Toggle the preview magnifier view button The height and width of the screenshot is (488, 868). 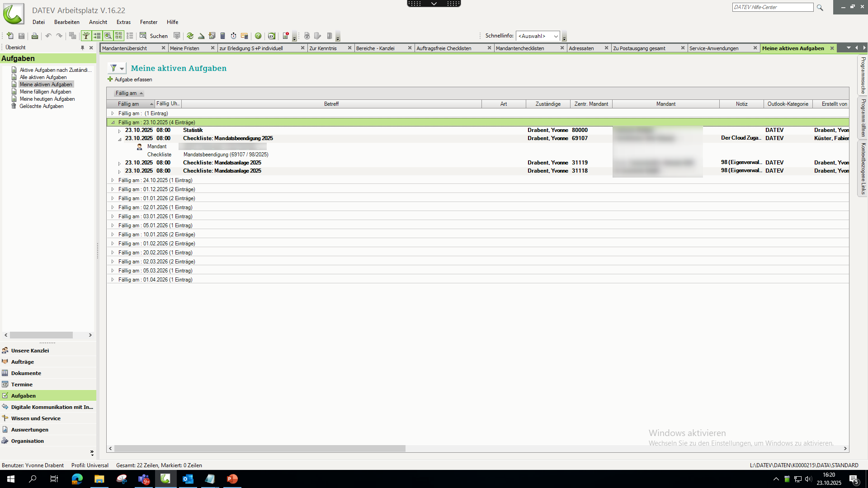coord(108,36)
